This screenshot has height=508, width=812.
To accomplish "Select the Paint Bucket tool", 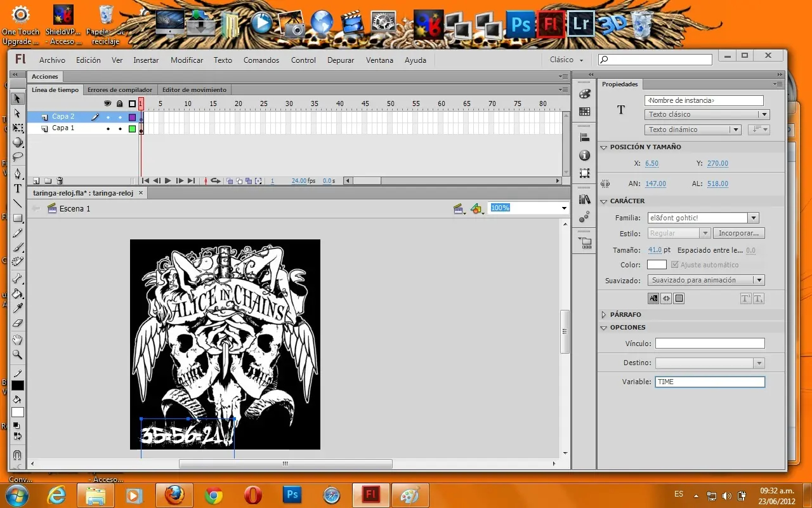I will click(18, 293).
